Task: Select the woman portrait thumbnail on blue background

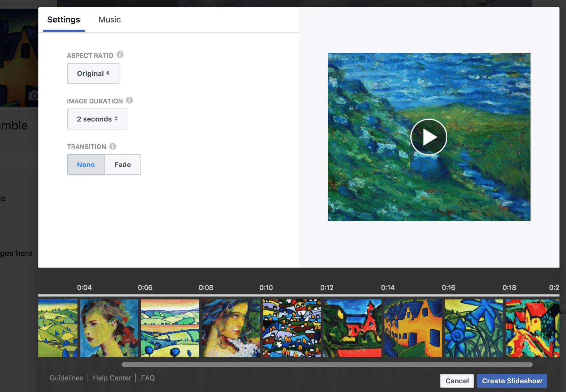Action: (109, 328)
